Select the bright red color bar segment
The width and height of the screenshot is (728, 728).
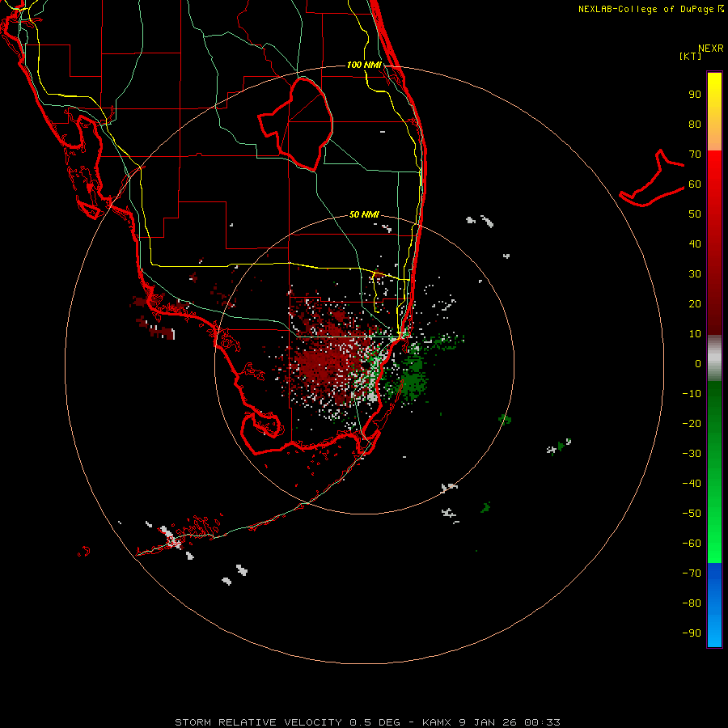pos(714,243)
